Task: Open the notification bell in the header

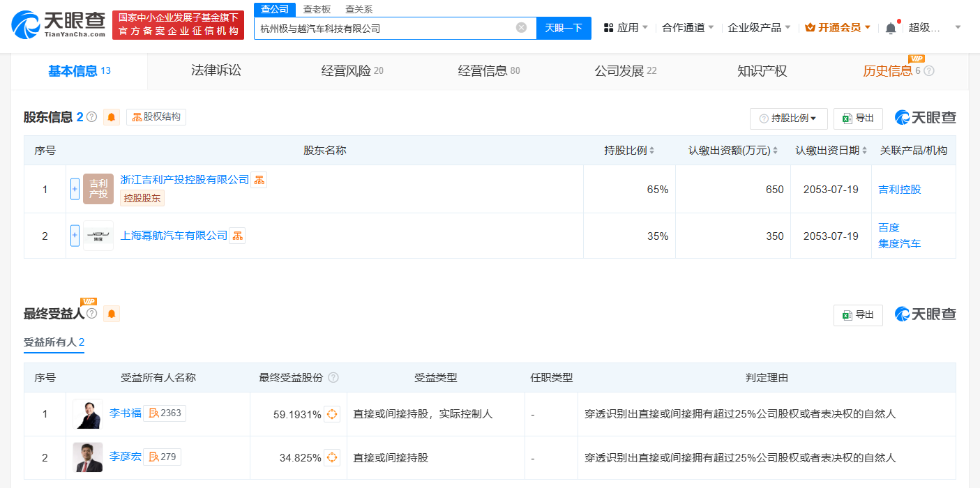Action: click(x=891, y=28)
